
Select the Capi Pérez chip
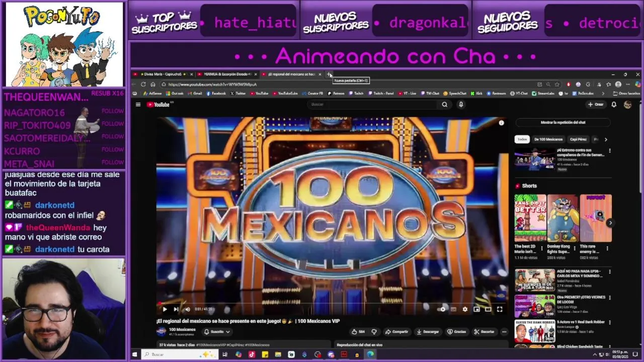point(578,139)
